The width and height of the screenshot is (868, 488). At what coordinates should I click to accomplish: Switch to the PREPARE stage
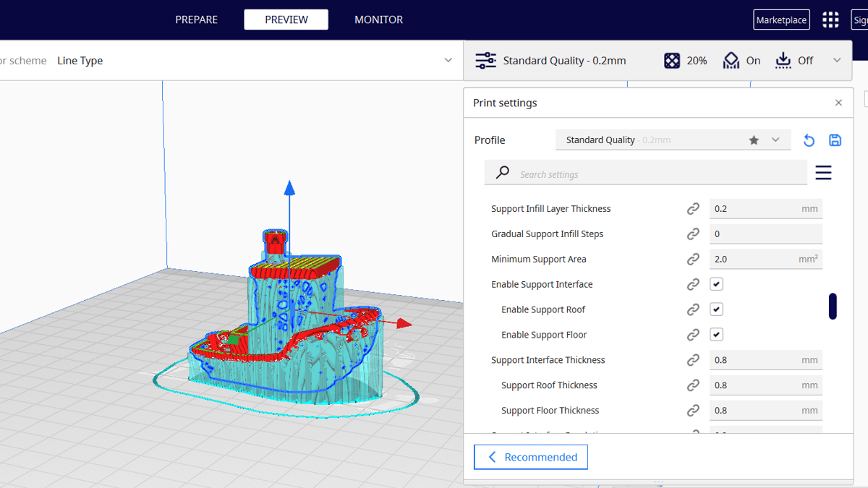pyautogui.click(x=196, y=20)
